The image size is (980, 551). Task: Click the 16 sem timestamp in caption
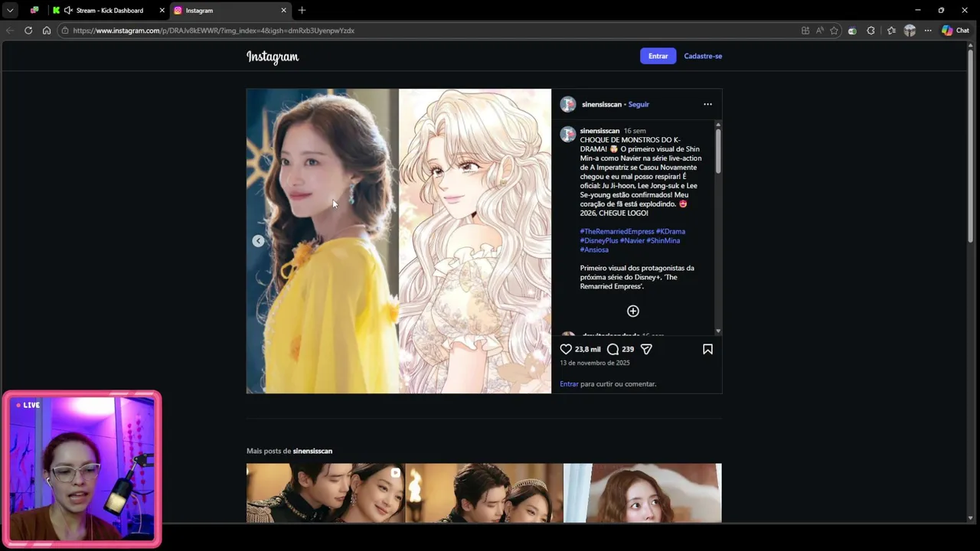[x=635, y=131]
